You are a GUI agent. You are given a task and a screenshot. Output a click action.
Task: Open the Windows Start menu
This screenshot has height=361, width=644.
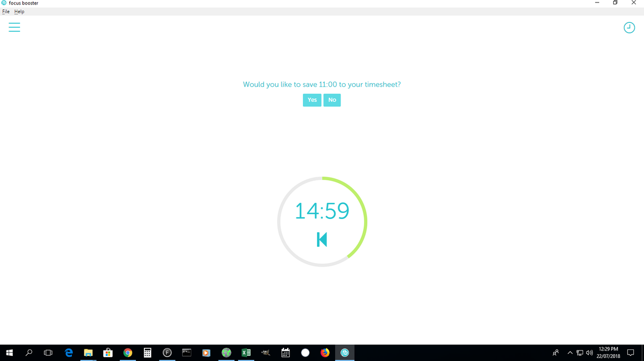click(9, 353)
